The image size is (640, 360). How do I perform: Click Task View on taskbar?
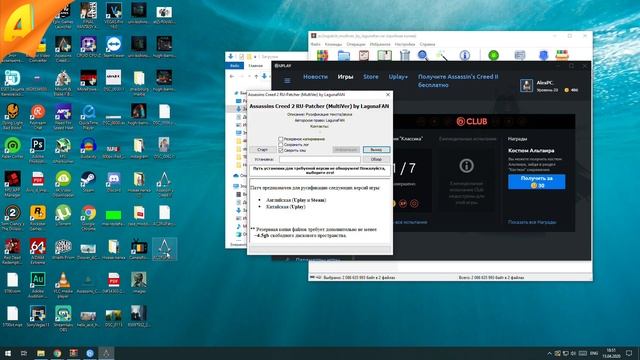(x=24, y=353)
